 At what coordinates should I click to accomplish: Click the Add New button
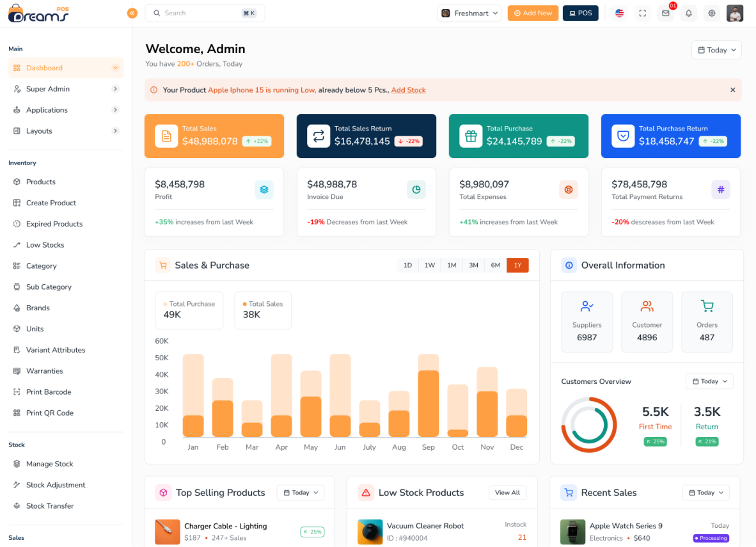(533, 13)
